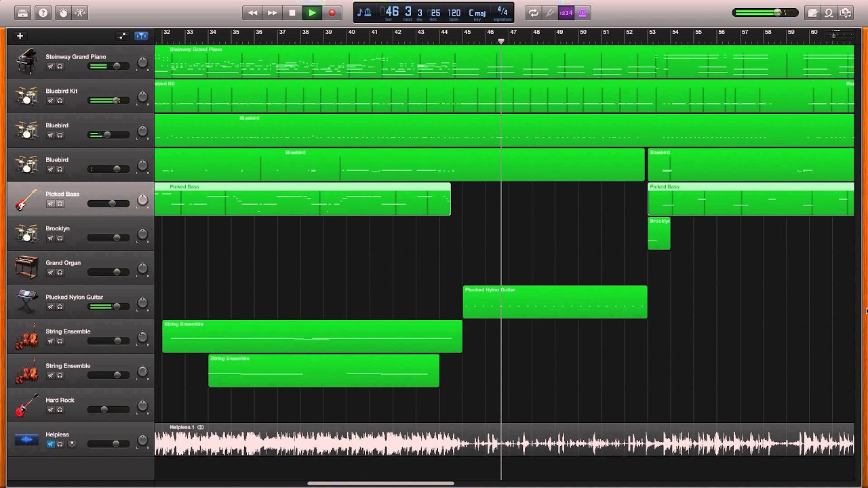Screen dimensions: 868x488
Task: Start playback with the green Play button
Action: point(312,13)
